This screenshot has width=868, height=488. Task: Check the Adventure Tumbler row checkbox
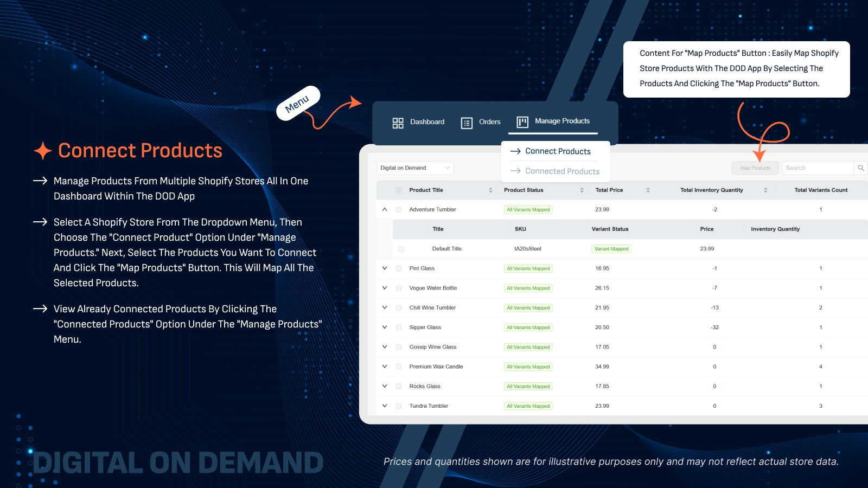399,210
